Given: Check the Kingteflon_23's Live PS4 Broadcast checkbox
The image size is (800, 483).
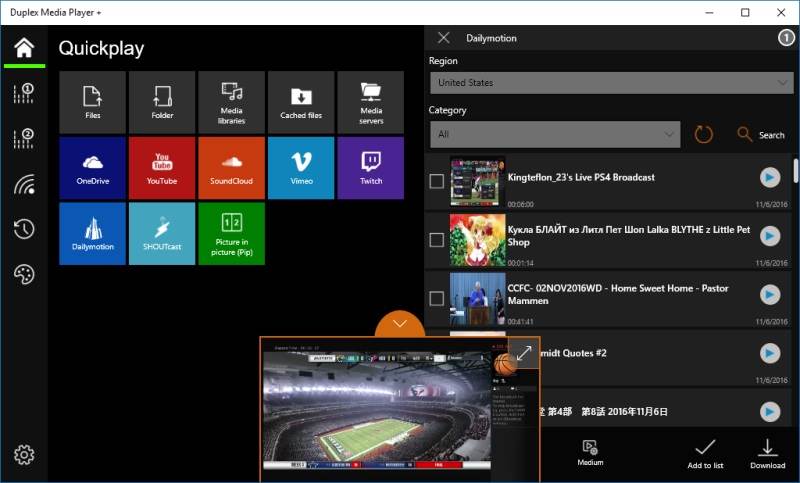Looking at the screenshot, I should coord(436,181).
